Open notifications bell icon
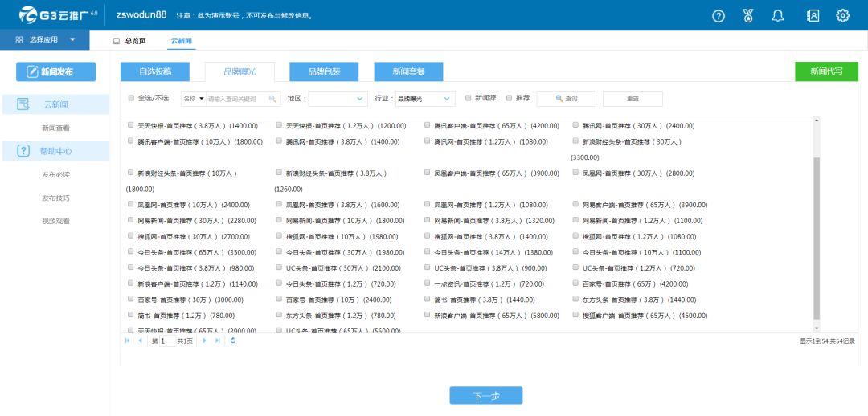The width and height of the screenshot is (868, 416). [x=778, y=15]
